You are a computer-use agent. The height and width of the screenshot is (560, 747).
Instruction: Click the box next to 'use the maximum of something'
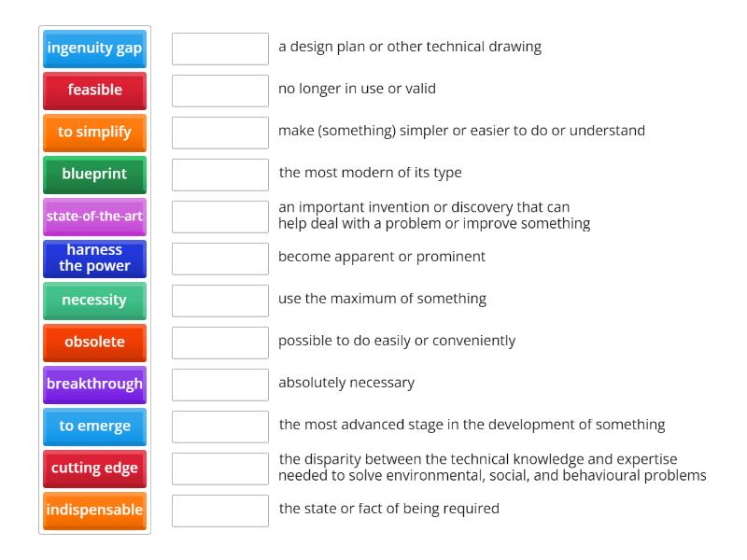[x=219, y=300]
